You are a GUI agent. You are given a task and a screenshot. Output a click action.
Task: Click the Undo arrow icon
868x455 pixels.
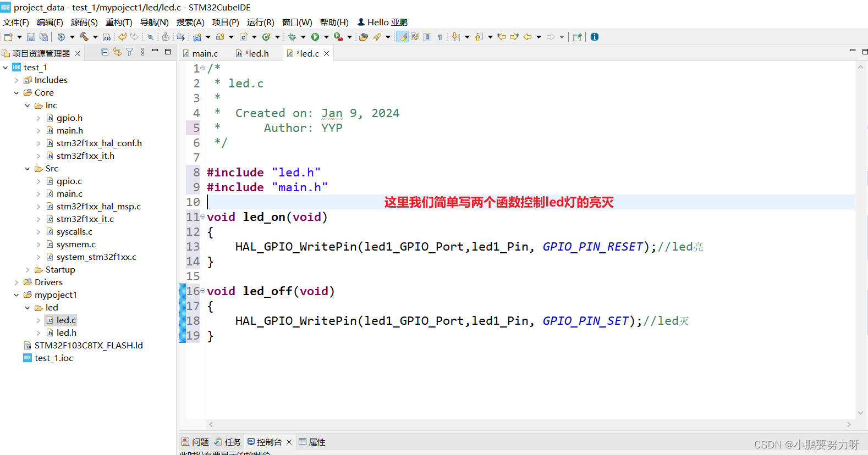pyautogui.click(x=122, y=37)
